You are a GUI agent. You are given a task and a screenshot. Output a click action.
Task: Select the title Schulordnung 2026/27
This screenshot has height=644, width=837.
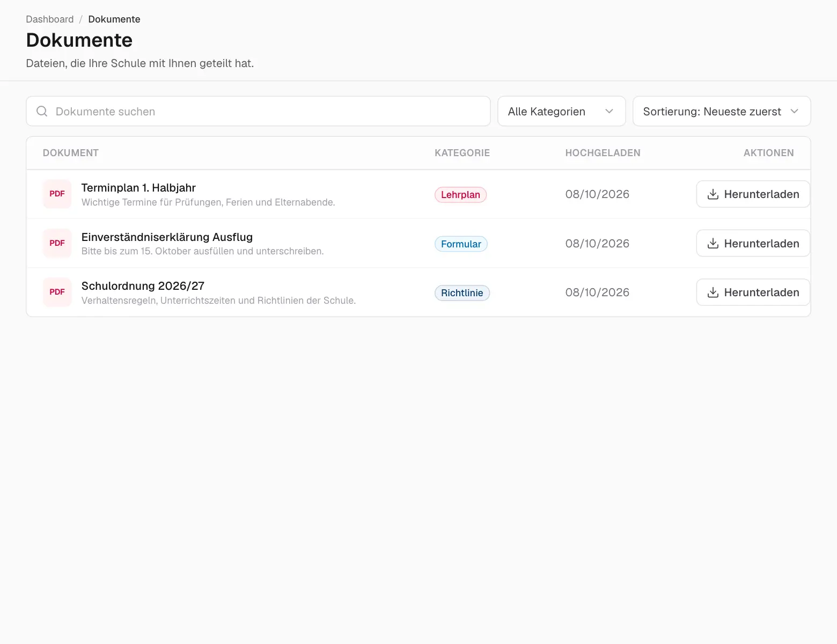coord(143,286)
